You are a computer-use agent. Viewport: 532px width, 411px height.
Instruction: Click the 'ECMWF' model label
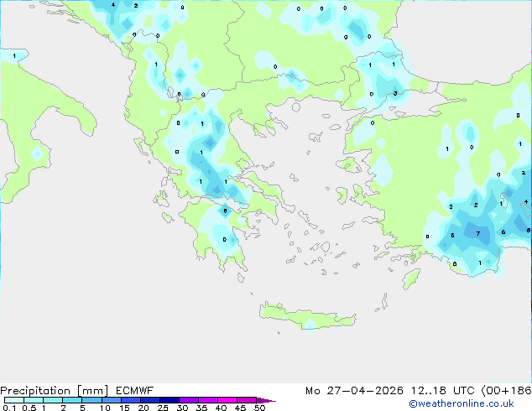click(135, 391)
